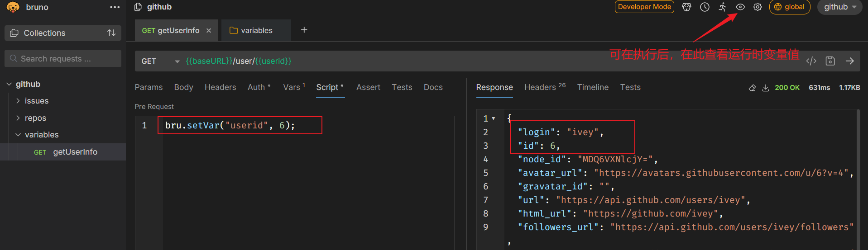
Task: View runtime variables with the eye icon
Action: tap(740, 7)
